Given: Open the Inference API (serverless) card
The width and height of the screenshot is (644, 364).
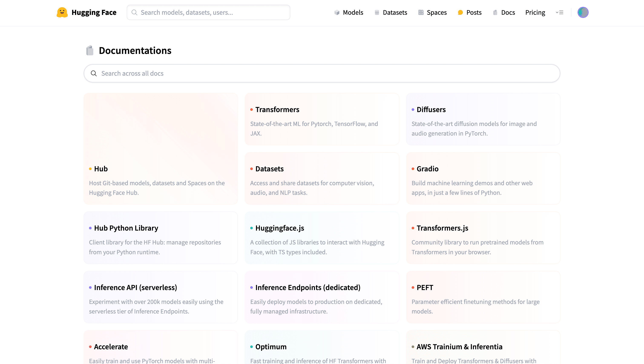Looking at the screenshot, I should (161, 297).
